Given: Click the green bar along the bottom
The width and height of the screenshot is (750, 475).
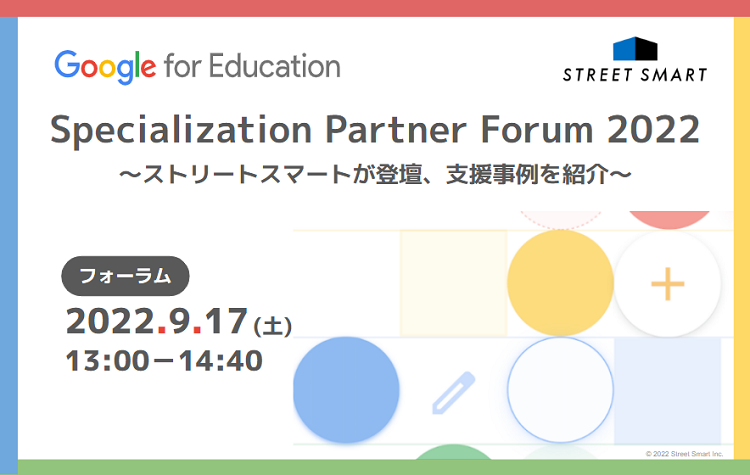Looking at the screenshot, I should click(375, 467).
